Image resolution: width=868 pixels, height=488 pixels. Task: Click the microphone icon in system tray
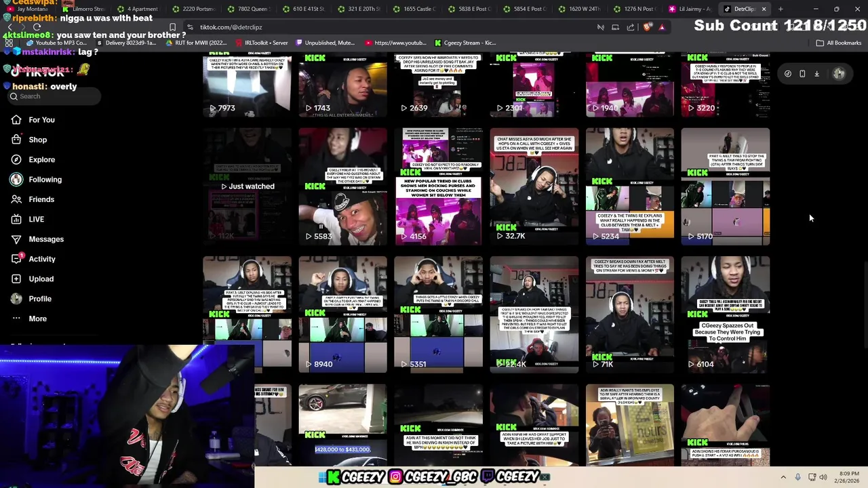[x=797, y=477]
